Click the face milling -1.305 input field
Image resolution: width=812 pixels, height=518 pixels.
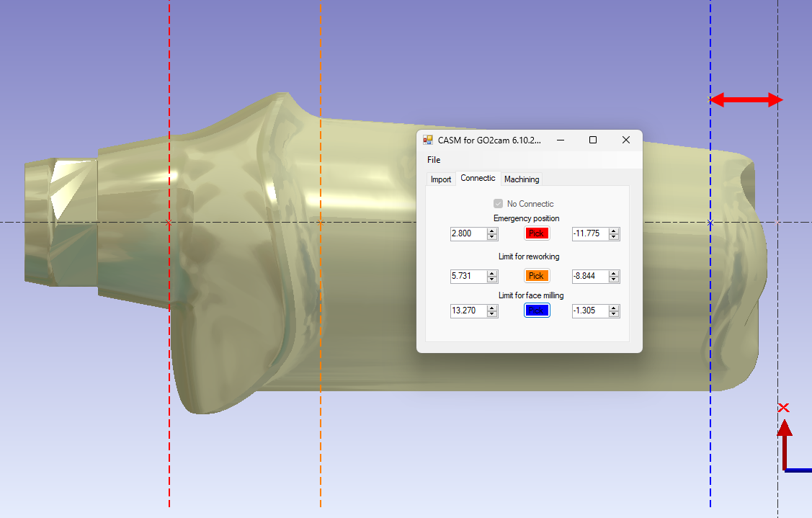point(589,311)
